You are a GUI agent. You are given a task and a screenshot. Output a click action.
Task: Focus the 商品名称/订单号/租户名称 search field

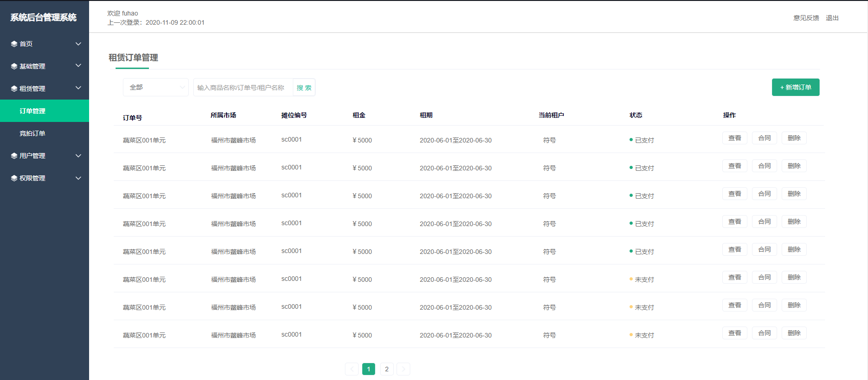[243, 88]
